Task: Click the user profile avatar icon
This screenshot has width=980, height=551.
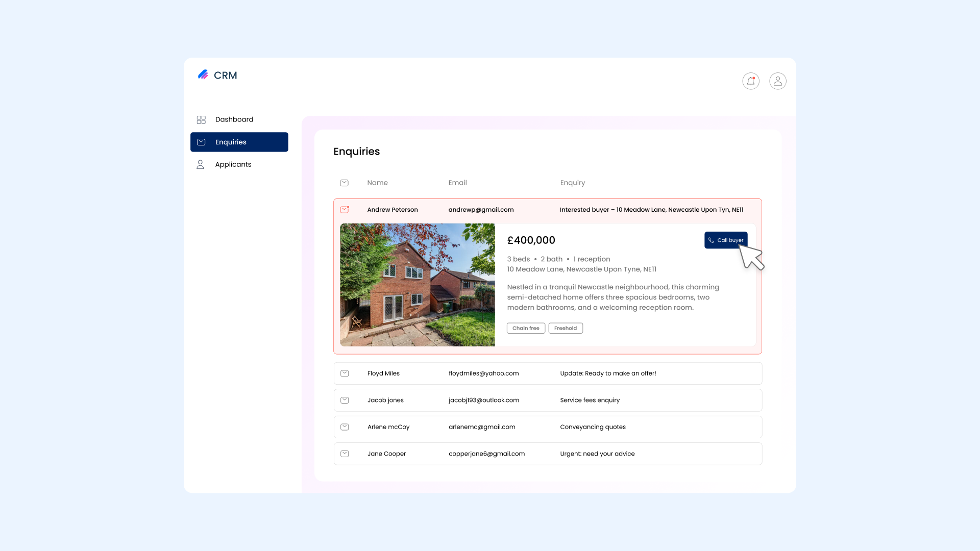Action: coord(777,81)
